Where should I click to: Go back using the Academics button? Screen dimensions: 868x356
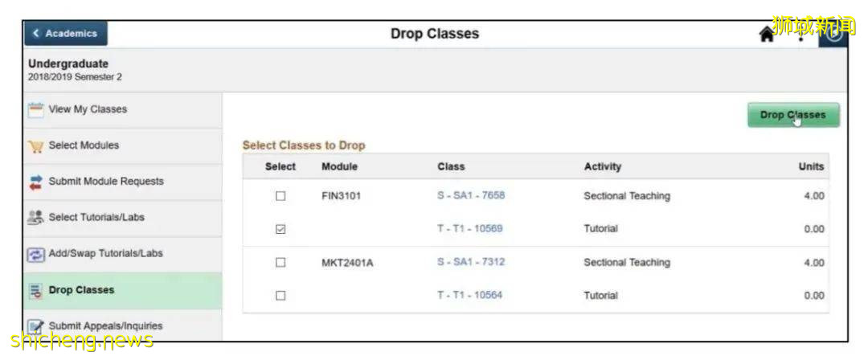click(65, 34)
